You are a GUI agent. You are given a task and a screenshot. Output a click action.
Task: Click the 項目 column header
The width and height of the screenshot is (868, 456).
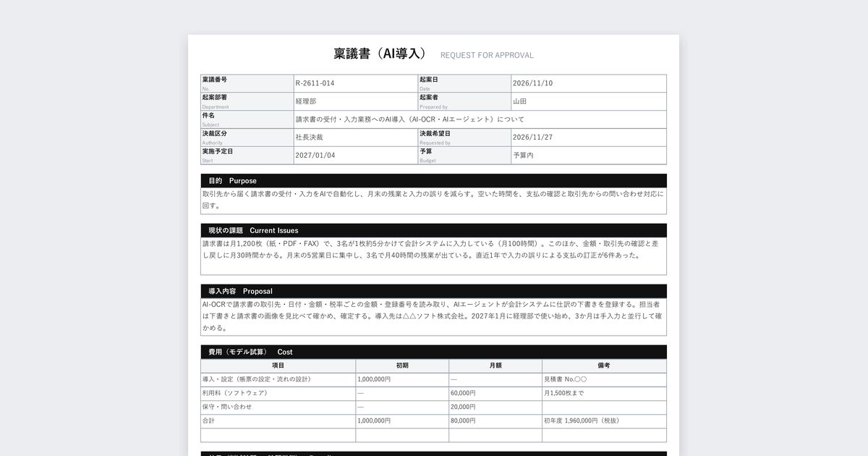pyautogui.click(x=278, y=366)
